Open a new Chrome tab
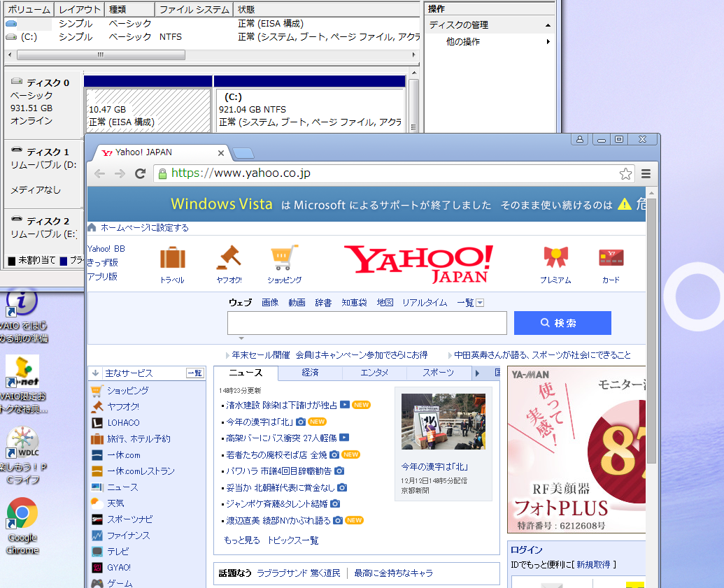 point(243,153)
